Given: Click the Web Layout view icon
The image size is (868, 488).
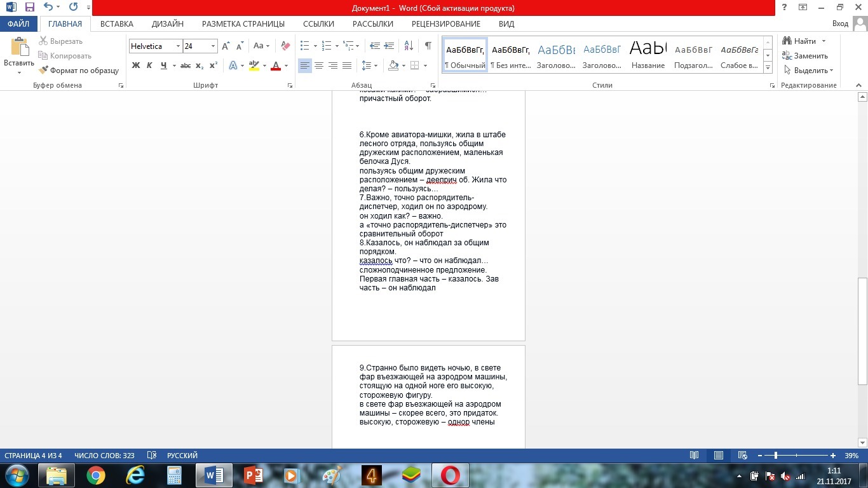Looking at the screenshot, I should tap(742, 456).
